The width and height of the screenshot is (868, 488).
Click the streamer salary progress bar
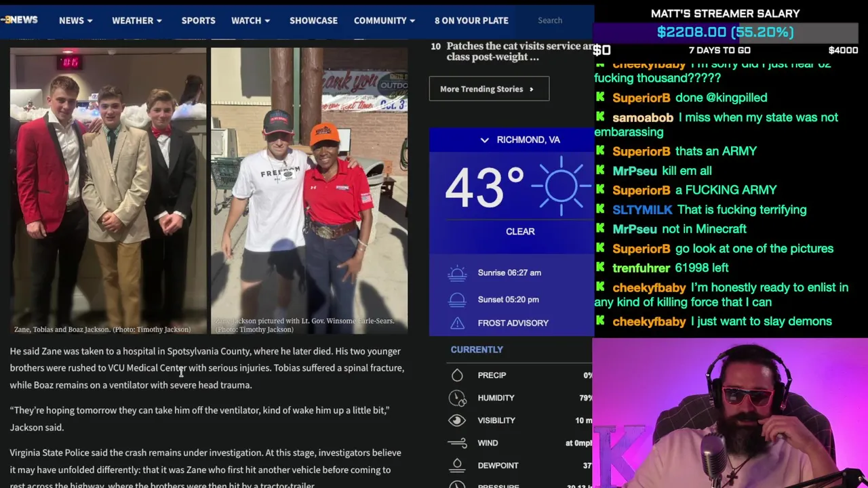[x=725, y=32]
